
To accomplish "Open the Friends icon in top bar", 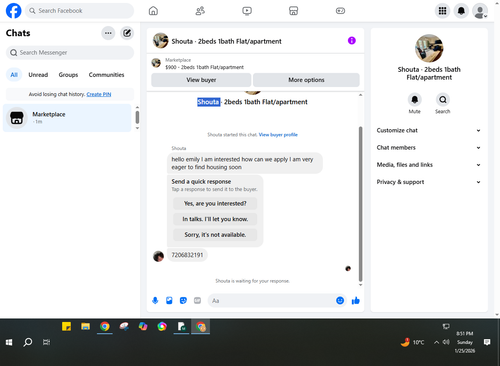I will pos(200,11).
